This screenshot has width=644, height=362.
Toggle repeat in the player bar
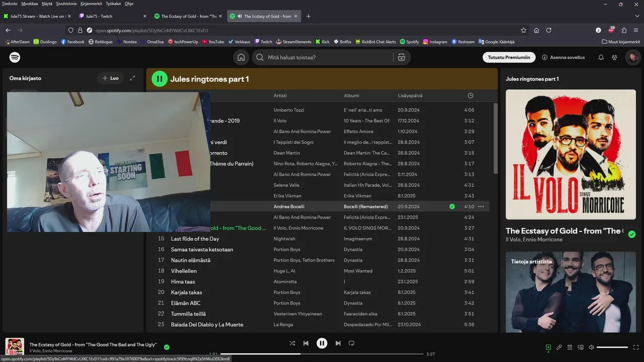(x=352, y=343)
